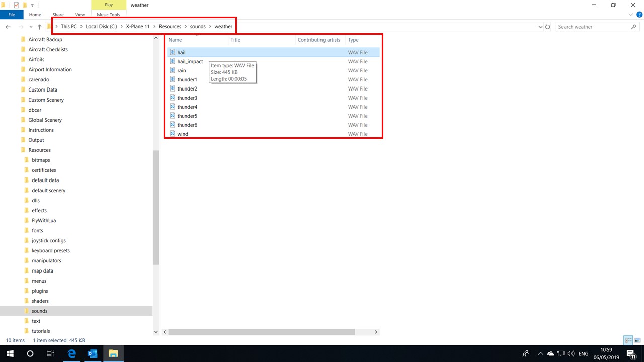Switch to details view layout
This screenshot has height=362, width=644.
(x=628, y=340)
